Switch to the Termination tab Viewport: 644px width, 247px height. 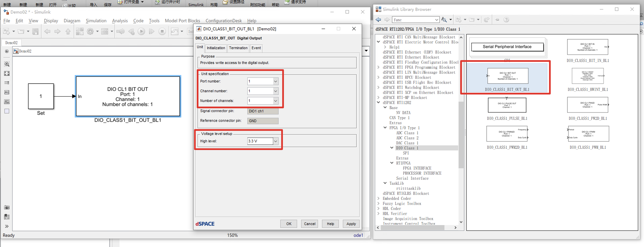pos(238,48)
